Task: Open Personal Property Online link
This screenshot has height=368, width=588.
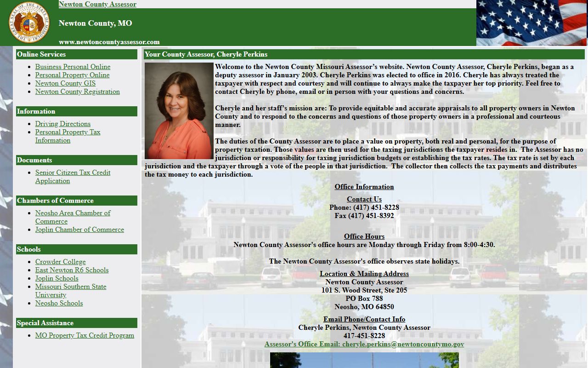Action: pyautogui.click(x=72, y=75)
